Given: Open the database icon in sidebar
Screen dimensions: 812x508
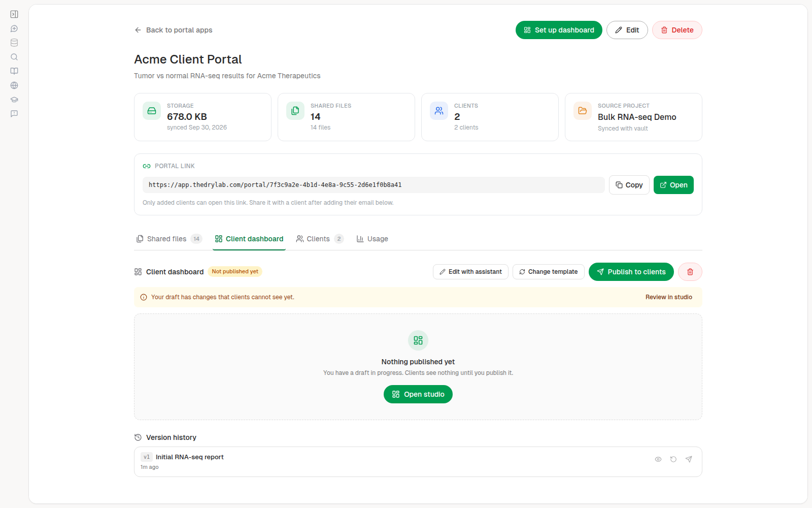Looking at the screenshot, I should pyautogui.click(x=14, y=43).
